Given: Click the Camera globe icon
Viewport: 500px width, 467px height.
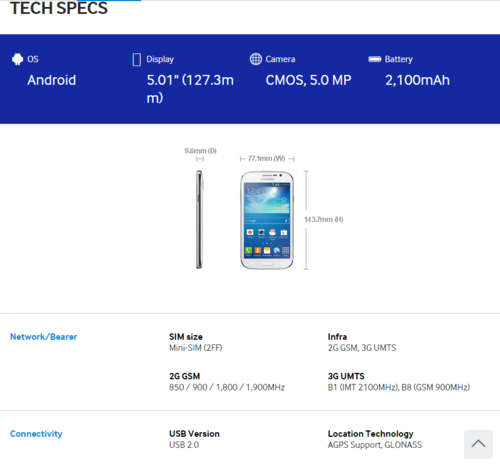Looking at the screenshot, I should coord(256,59).
